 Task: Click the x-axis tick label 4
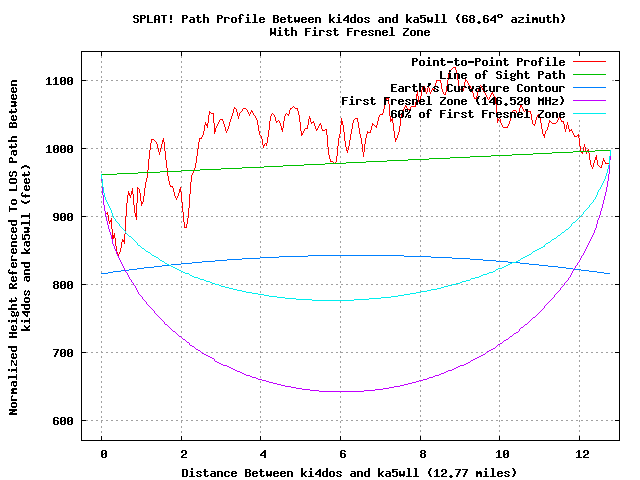point(263,454)
